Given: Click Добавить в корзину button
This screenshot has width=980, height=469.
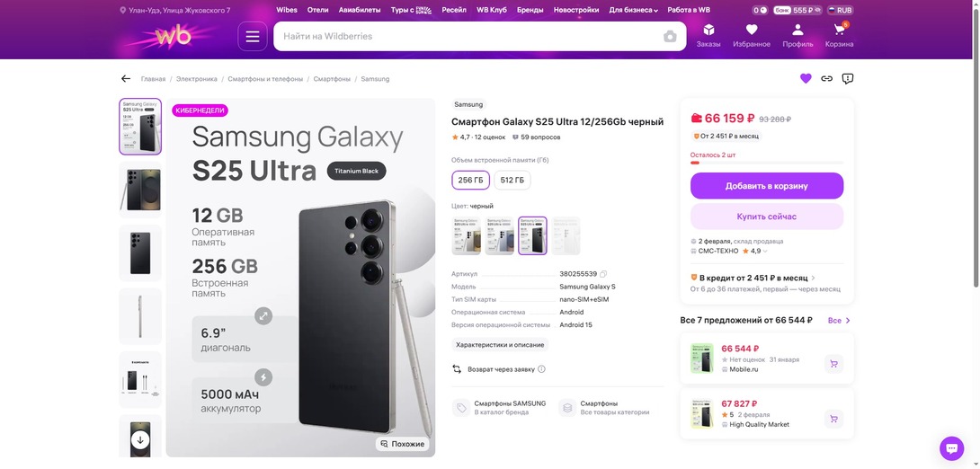Looking at the screenshot, I should (766, 186).
